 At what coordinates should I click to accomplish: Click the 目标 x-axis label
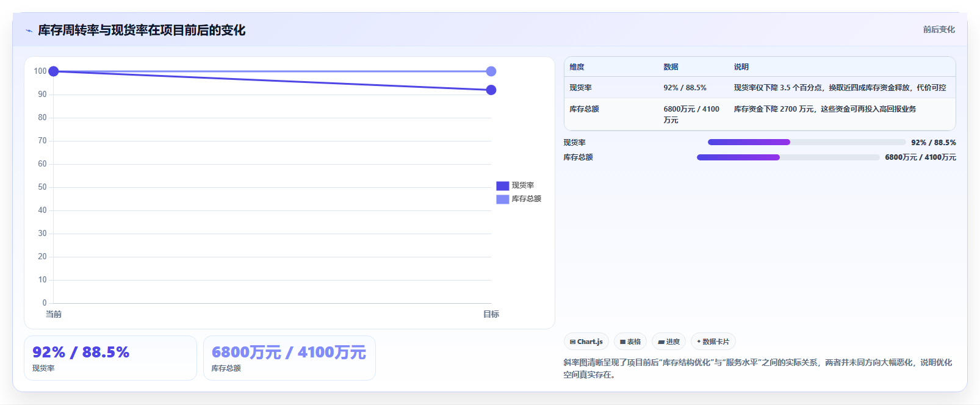coord(491,314)
